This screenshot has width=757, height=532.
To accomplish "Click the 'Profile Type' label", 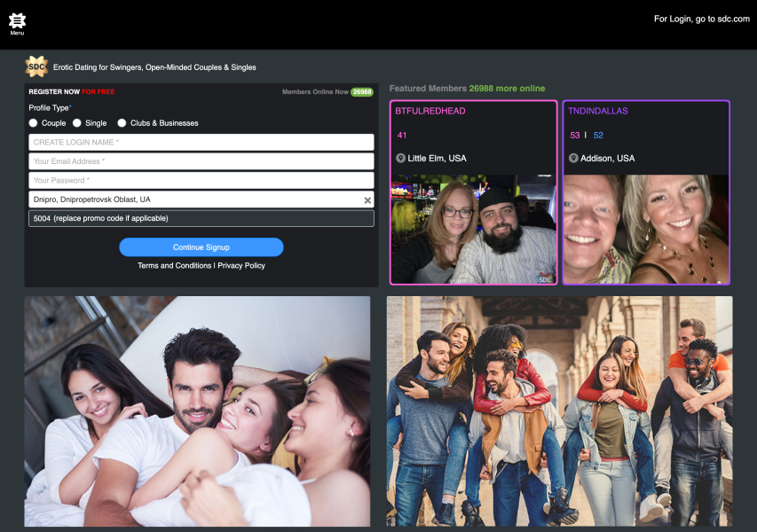I will pos(50,107).
